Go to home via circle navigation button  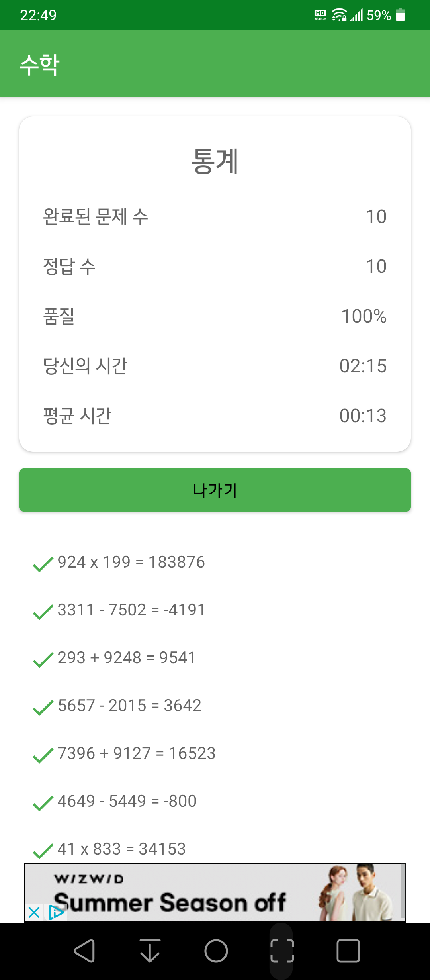[216, 951]
